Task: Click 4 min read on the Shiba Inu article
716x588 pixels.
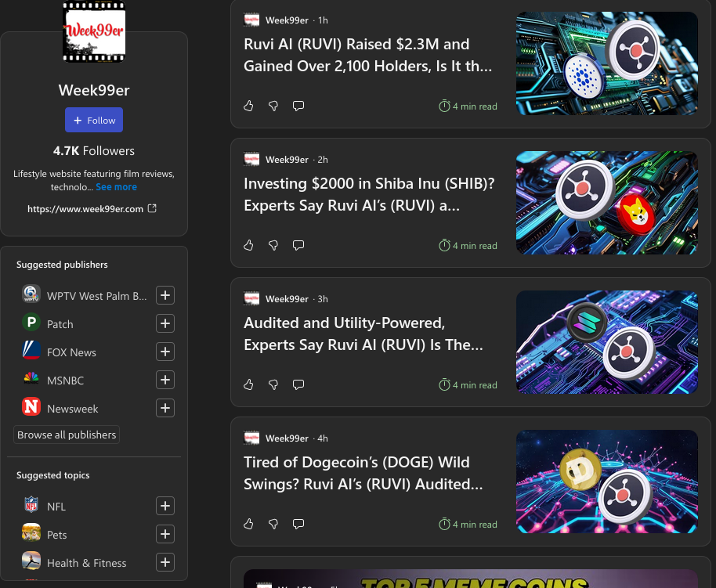Action: (x=468, y=246)
